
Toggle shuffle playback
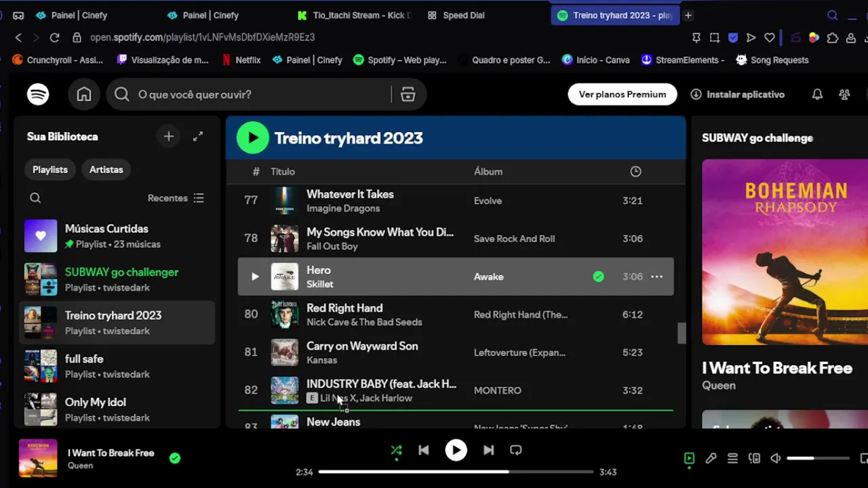click(x=396, y=450)
